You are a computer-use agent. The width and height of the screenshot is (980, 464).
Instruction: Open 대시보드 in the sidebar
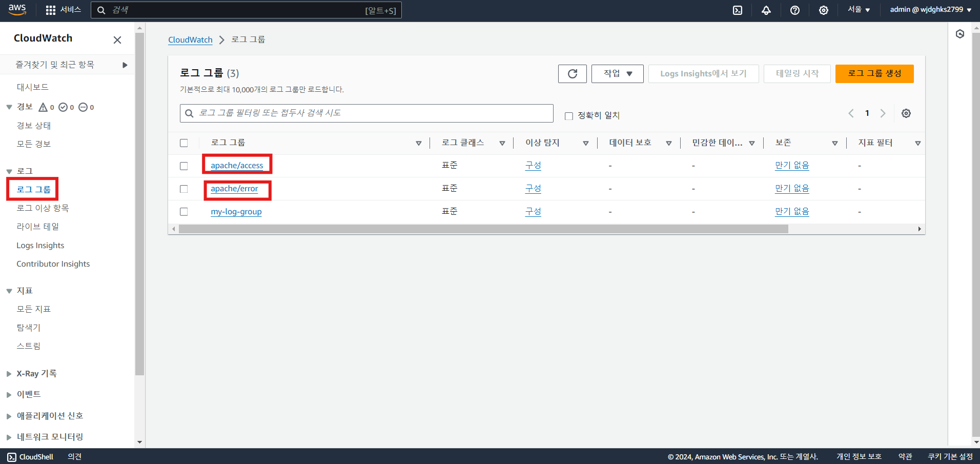coord(32,87)
